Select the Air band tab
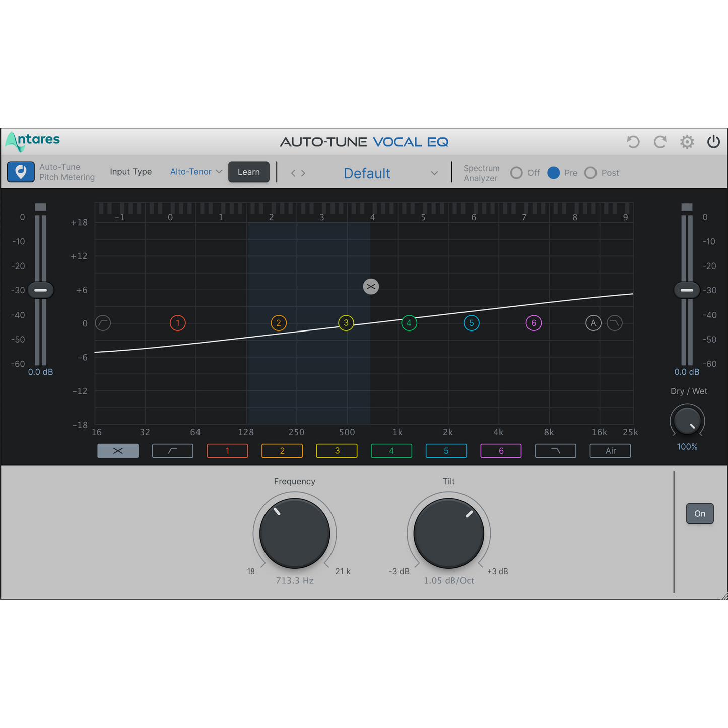The width and height of the screenshot is (728, 728). click(610, 451)
